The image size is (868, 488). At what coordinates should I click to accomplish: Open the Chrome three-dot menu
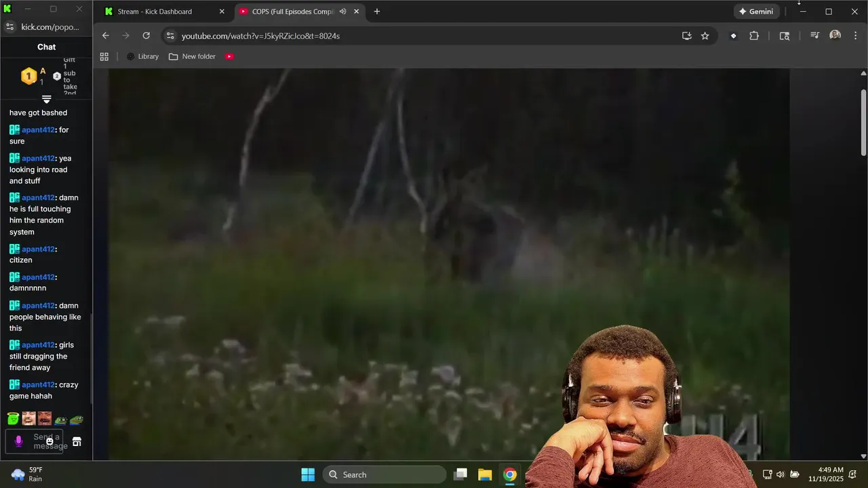click(855, 36)
